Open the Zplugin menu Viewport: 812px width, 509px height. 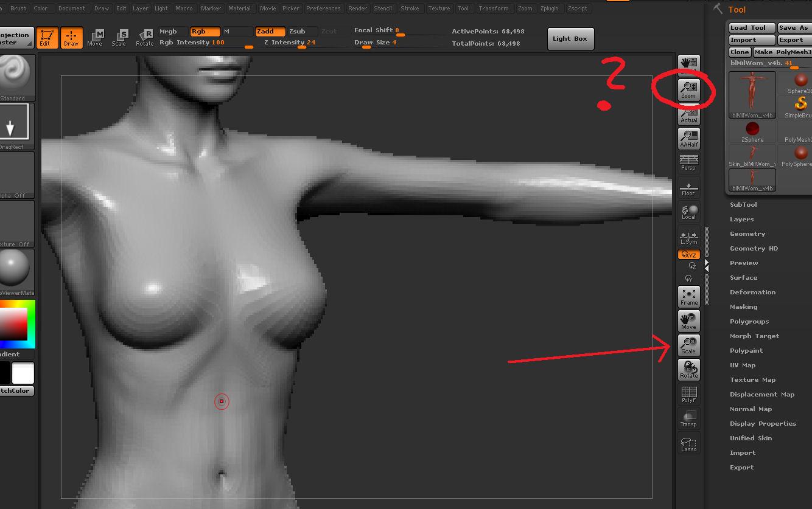pos(548,9)
